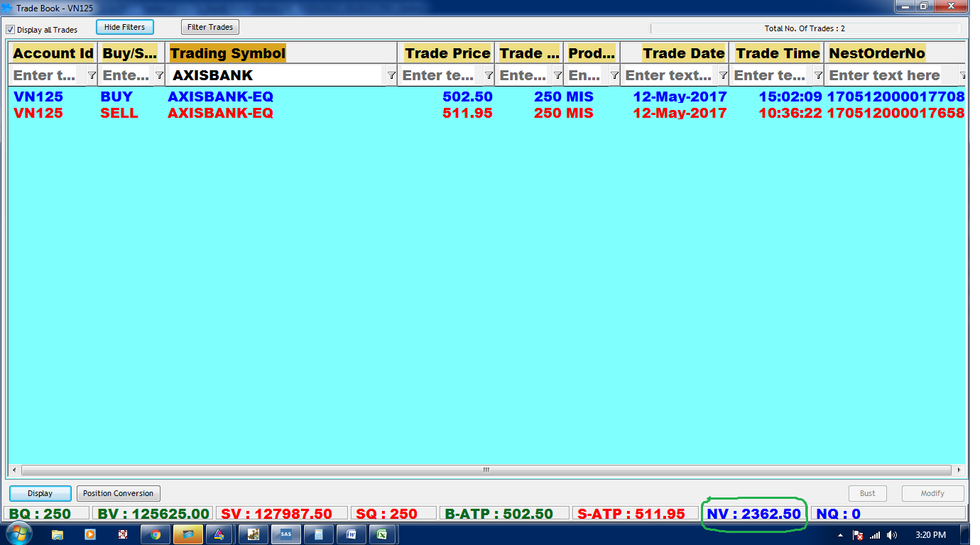Click the Modify button

932,493
